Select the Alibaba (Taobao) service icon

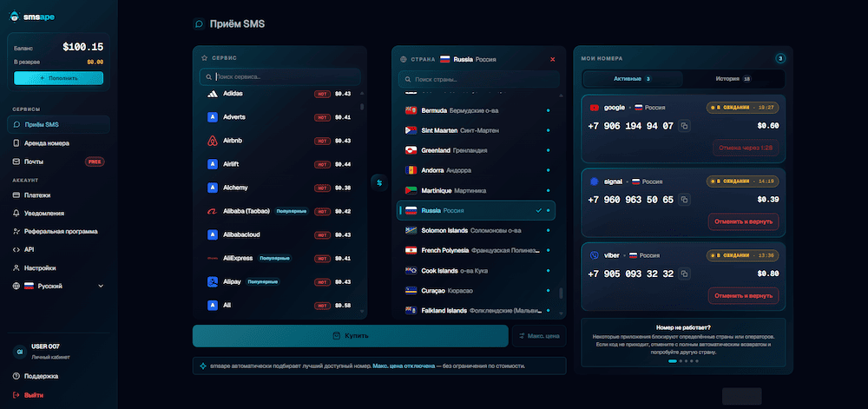coord(212,211)
